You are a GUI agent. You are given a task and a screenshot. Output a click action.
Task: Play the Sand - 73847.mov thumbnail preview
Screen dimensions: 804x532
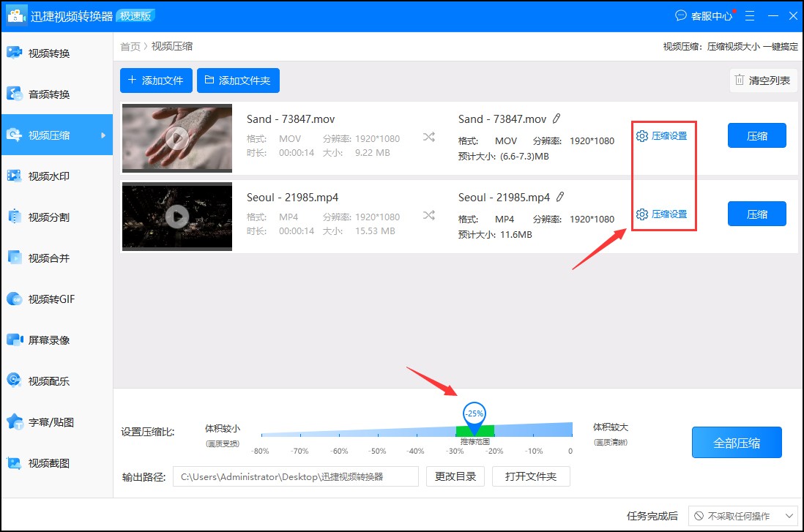tap(176, 138)
